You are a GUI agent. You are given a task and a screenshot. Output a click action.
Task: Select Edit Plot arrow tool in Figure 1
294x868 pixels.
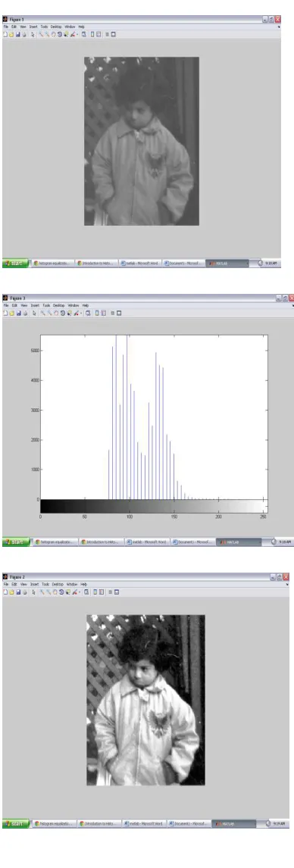coord(33,34)
